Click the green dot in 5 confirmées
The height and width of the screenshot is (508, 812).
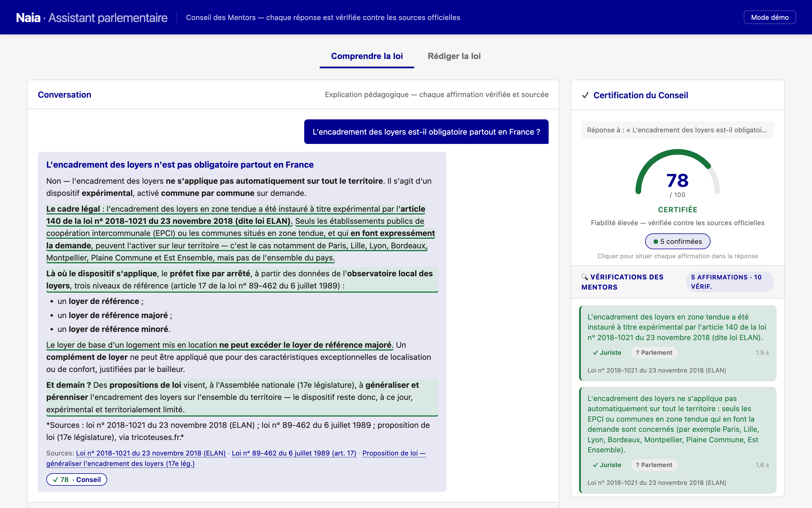click(656, 242)
